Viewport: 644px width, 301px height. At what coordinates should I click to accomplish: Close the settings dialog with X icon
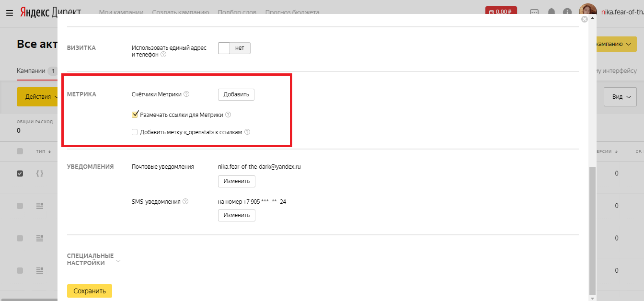[x=584, y=19]
